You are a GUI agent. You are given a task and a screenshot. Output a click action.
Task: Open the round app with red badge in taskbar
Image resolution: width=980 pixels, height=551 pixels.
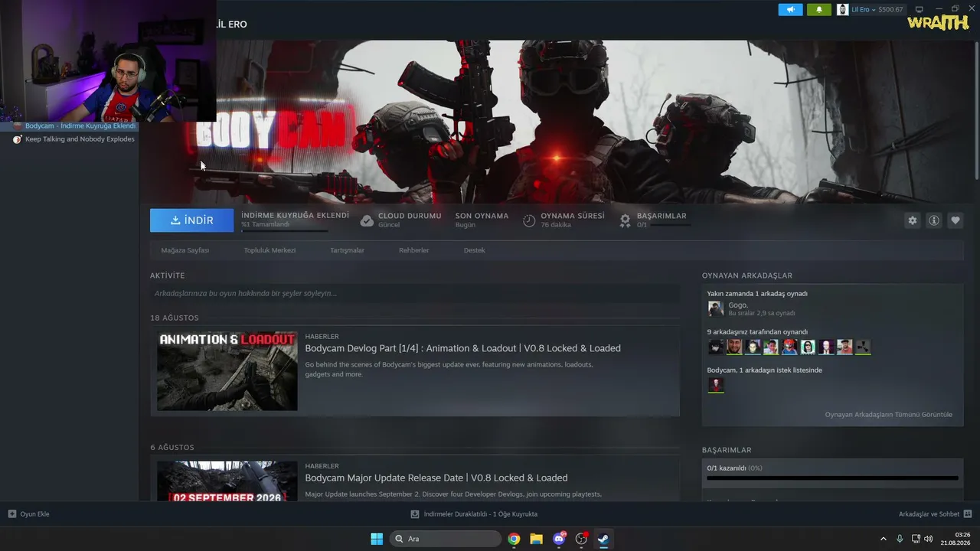click(x=581, y=539)
